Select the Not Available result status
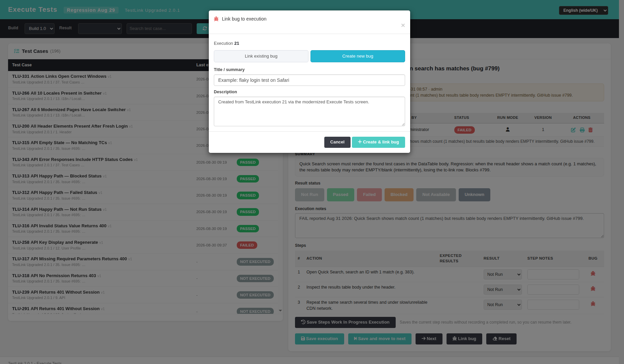 tap(436, 195)
